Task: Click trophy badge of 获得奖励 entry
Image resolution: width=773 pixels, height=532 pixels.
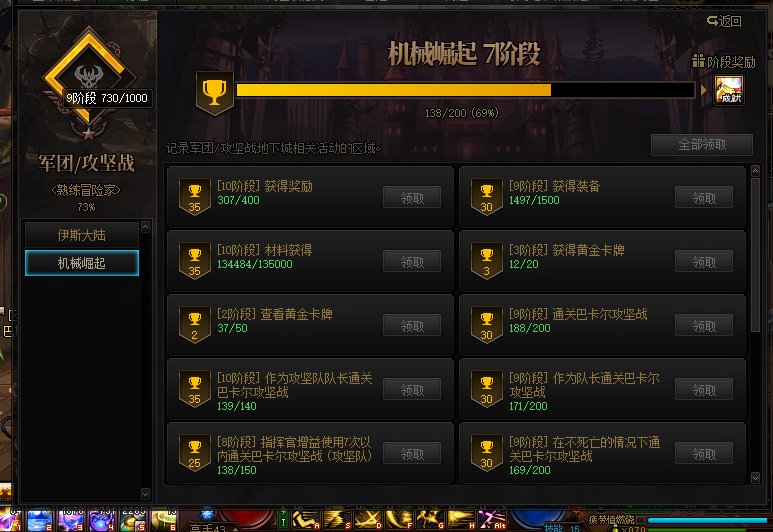Action: (x=195, y=197)
